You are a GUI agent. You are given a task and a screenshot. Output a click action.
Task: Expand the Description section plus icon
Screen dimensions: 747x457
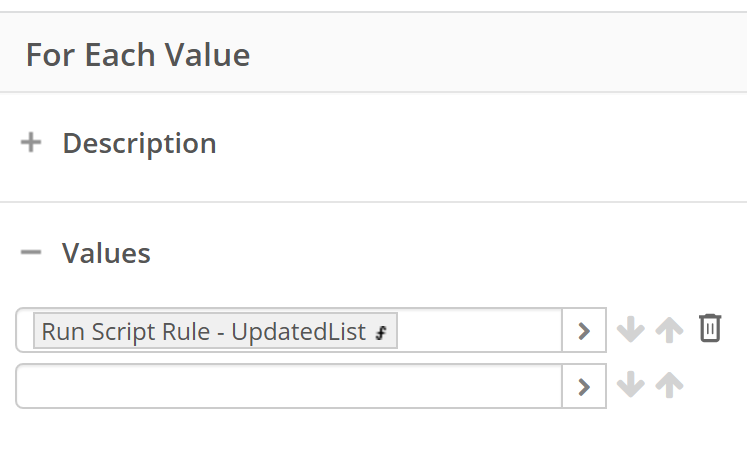click(31, 142)
